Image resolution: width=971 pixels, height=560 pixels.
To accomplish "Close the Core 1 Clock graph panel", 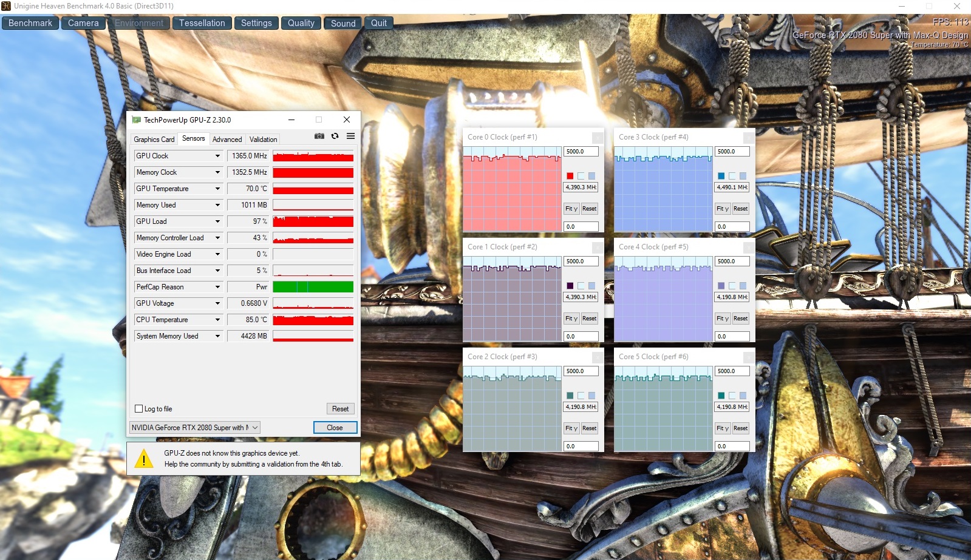I will pyautogui.click(x=598, y=248).
